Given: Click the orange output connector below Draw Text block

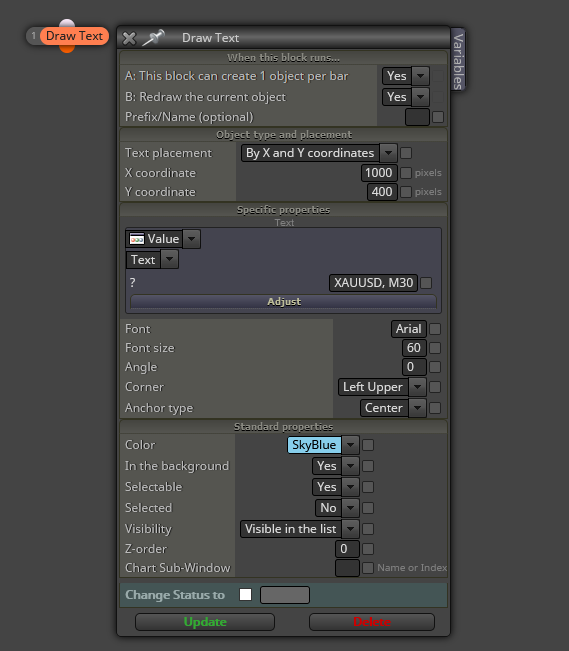Looking at the screenshot, I should (x=67, y=49).
